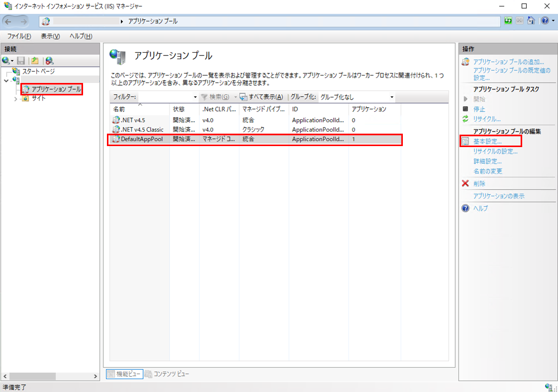Click the stop loading icon in address bar
Screen dimensions: 558x392
(x=520, y=20)
